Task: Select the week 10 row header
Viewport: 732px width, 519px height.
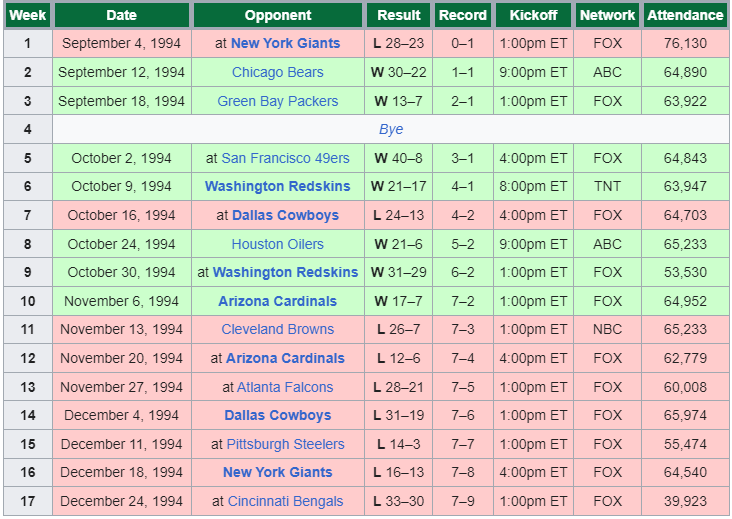Action: click(x=28, y=301)
